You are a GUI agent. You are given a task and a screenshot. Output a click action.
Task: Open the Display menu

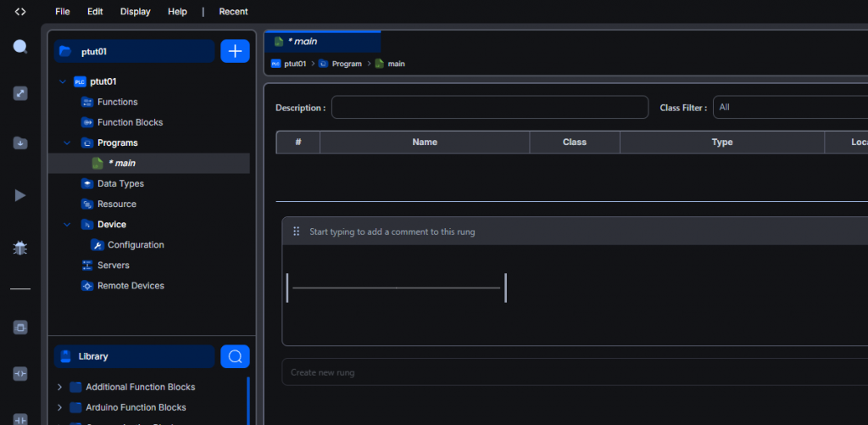tap(135, 12)
